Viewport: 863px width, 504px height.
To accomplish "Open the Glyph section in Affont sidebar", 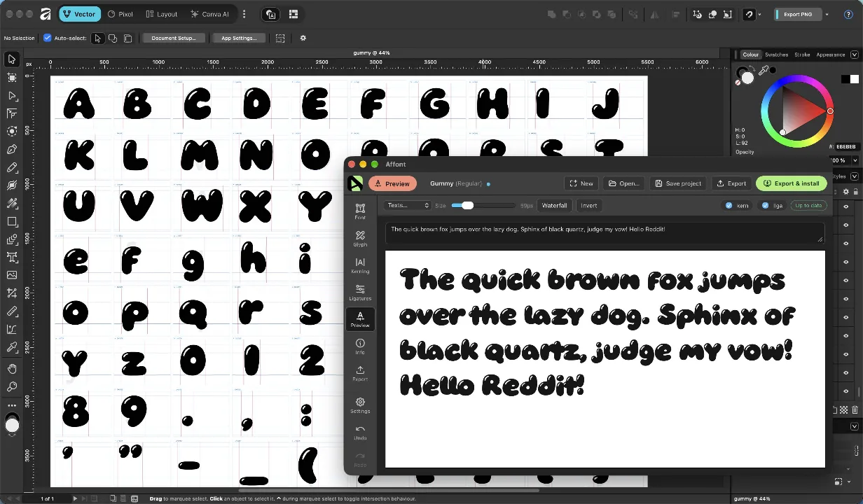I will (x=360, y=239).
